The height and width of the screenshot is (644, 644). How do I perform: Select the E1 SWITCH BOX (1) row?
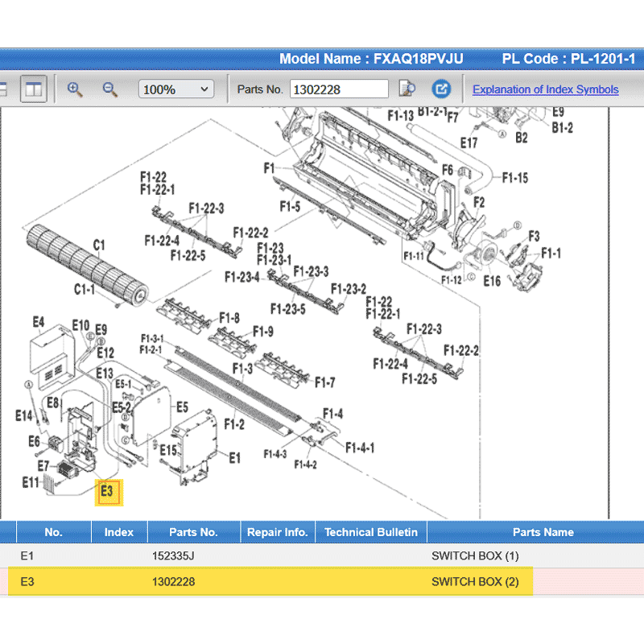pyautogui.click(x=322, y=555)
